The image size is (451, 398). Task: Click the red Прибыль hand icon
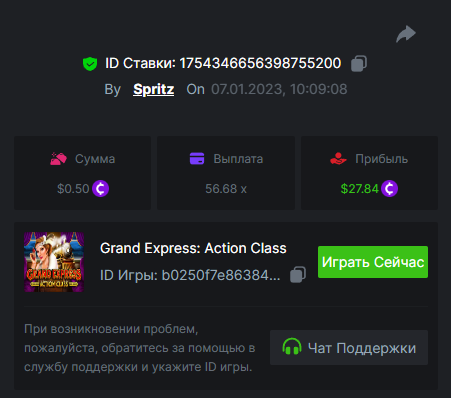pos(338,159)
